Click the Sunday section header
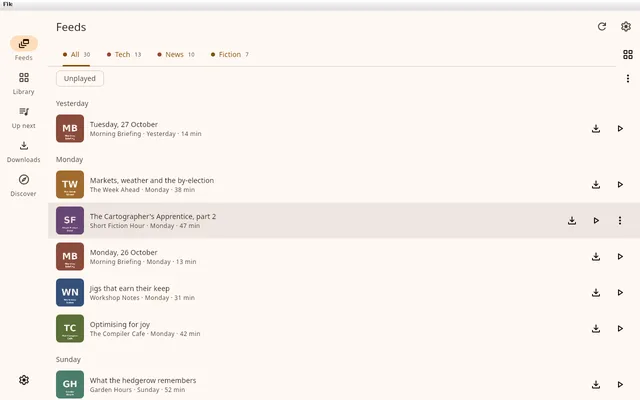The image size is (640, 400). click(x=68, y=359)
